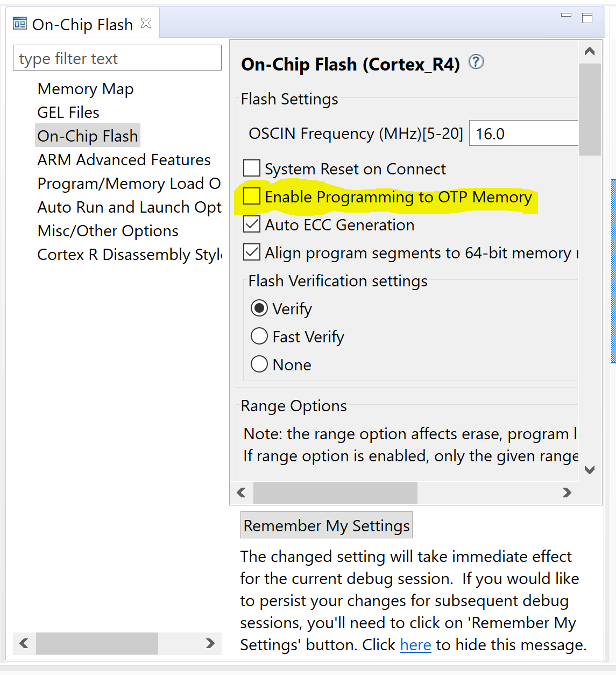Uncheck Auto ECC Generation

pyautogui.click(x=252, y=224)
